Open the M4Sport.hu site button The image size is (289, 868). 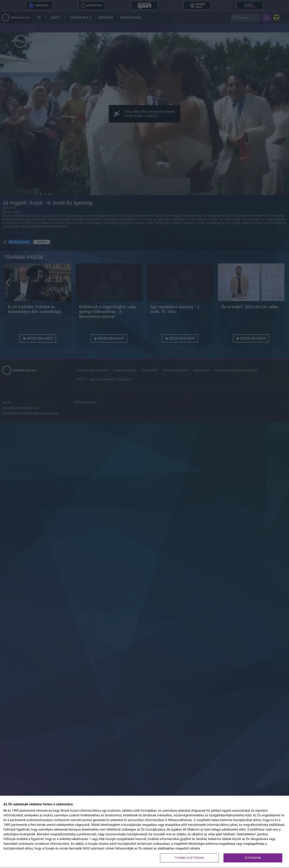coord(92,5)
